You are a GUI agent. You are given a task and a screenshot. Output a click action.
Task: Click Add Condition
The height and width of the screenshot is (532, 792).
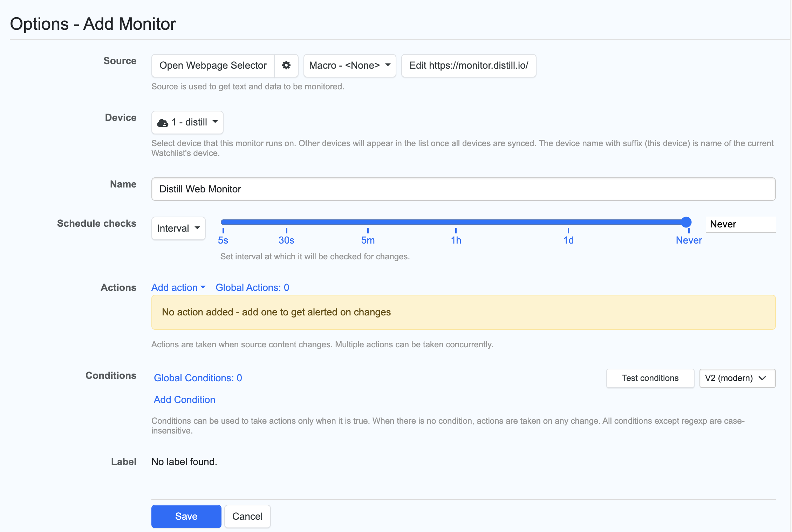click(184, 400)
